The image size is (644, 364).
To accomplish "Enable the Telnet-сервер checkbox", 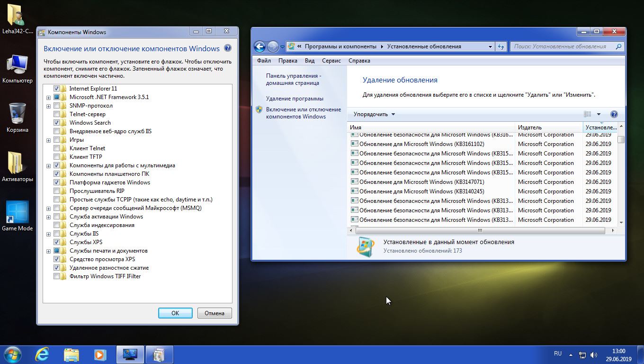I will 57,114.
